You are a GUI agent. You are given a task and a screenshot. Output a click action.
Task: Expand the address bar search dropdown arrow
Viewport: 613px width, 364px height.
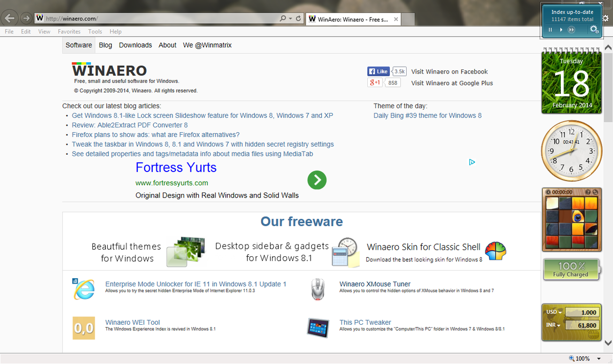[x=290, y=18]
